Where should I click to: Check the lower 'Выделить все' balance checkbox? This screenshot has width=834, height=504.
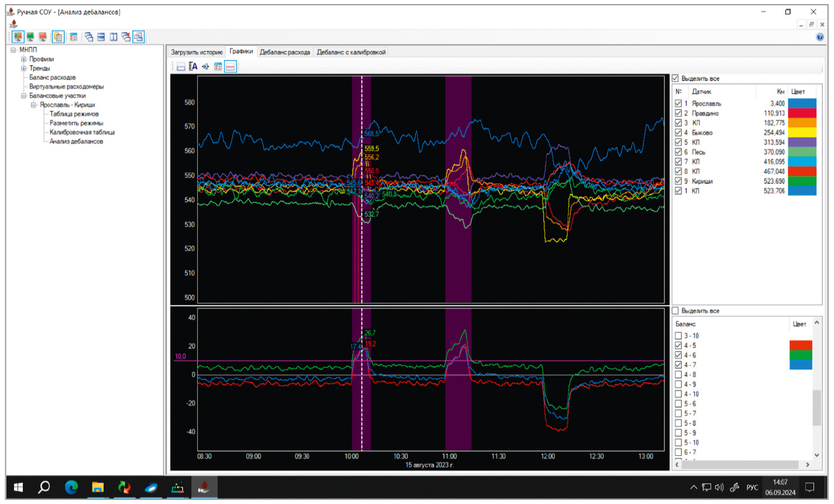click(675, 310)
